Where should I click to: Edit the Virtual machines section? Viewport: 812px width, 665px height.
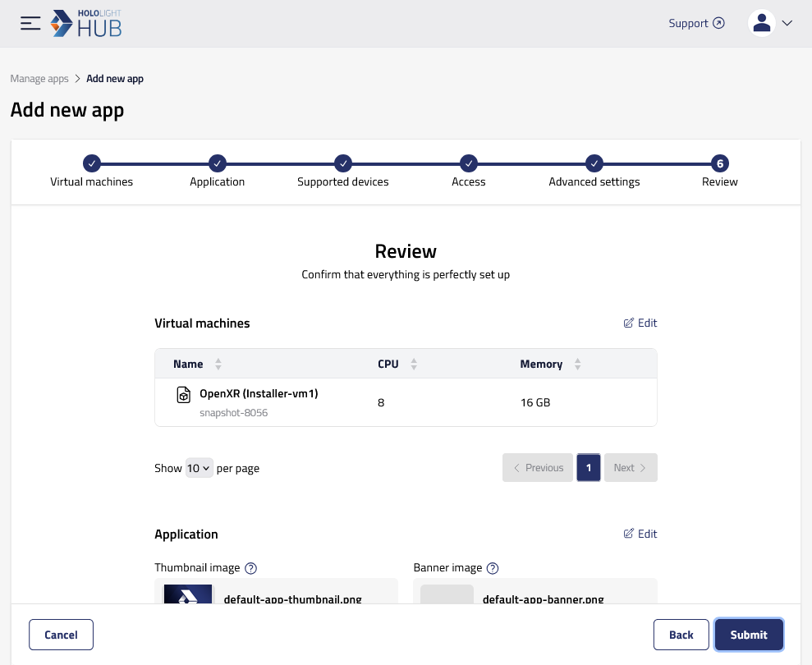pyautogui.click(x=640, y=323)
